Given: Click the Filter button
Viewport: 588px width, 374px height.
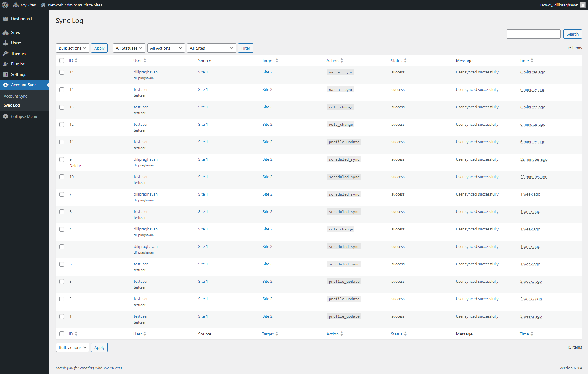Looking at the screenshot, I should [x=246, y=48].
